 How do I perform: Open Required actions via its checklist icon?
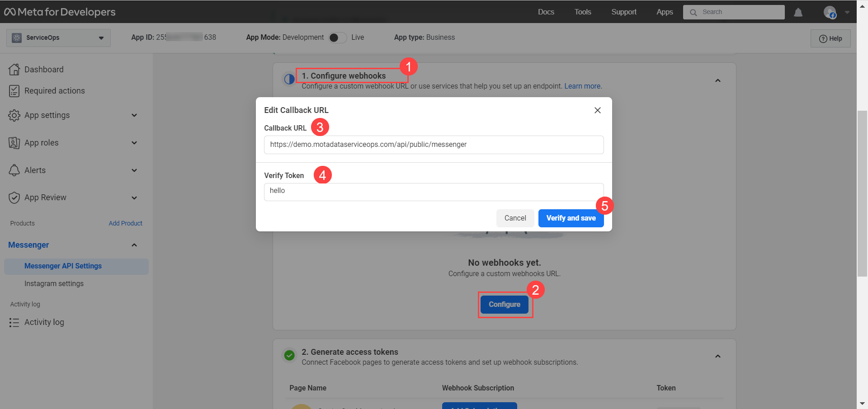pos(14,90)
